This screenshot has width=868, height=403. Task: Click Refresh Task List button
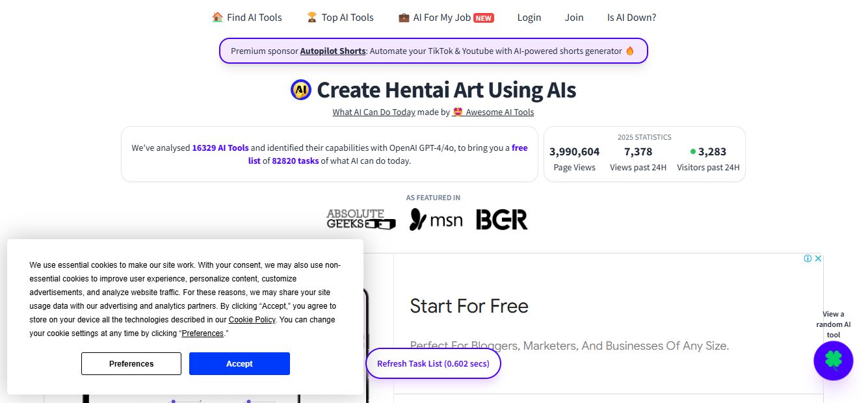click(x=433, y=363)
